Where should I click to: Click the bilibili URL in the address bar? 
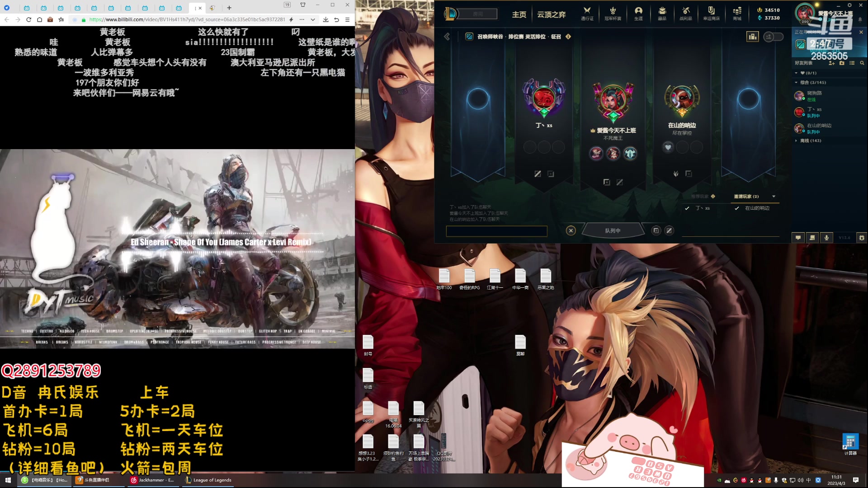pos(187,19)
